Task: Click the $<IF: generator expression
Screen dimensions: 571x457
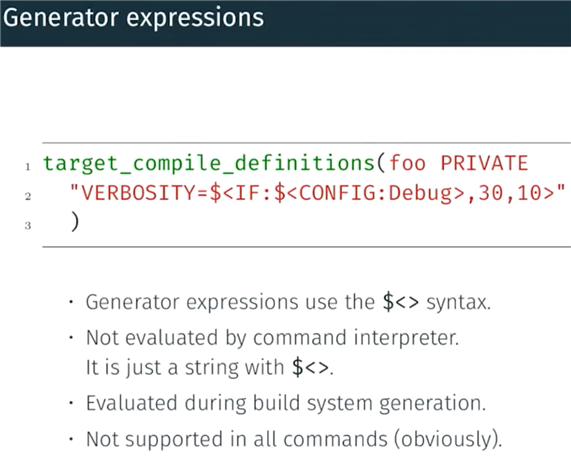Action: tap(241, 193)
